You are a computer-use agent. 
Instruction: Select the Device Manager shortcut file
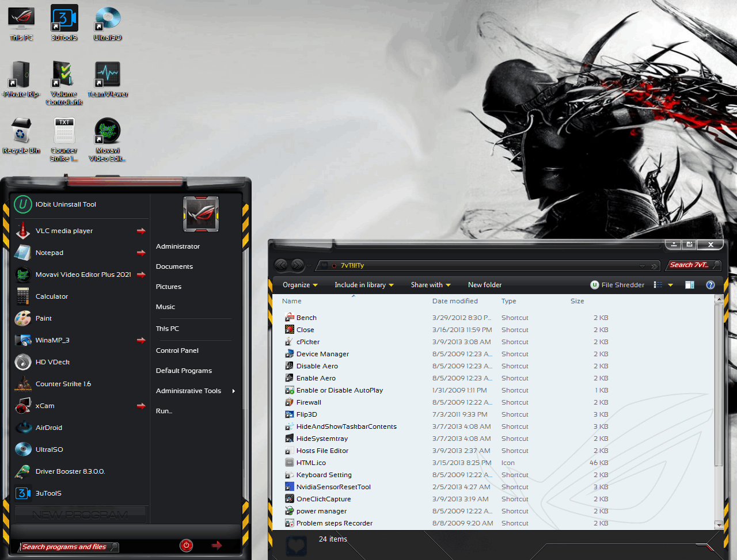tap(322, 354)
